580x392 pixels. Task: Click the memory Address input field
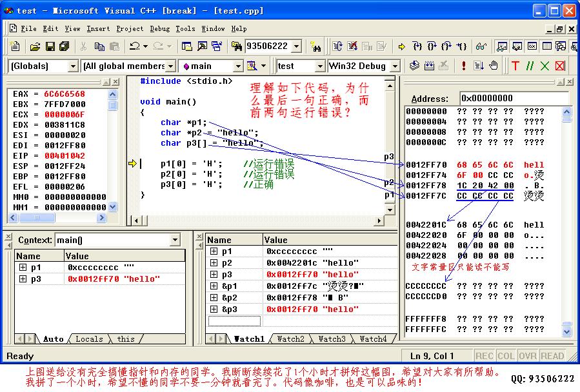[x=514, y=99]
